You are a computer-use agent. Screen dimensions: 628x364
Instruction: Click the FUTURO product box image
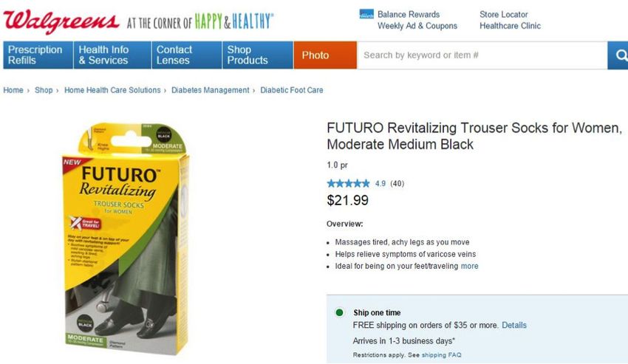(x=126, y=238)
